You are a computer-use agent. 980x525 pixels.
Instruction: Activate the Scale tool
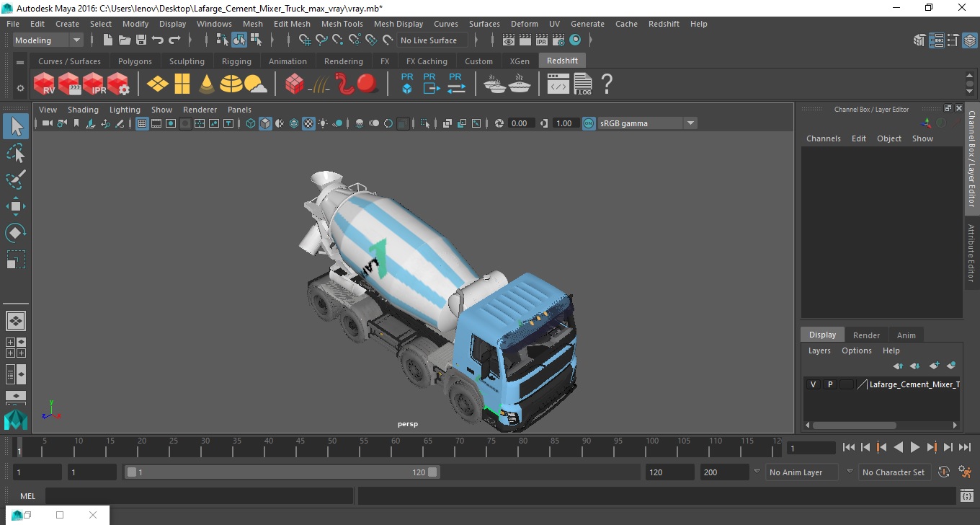[16, 260]
